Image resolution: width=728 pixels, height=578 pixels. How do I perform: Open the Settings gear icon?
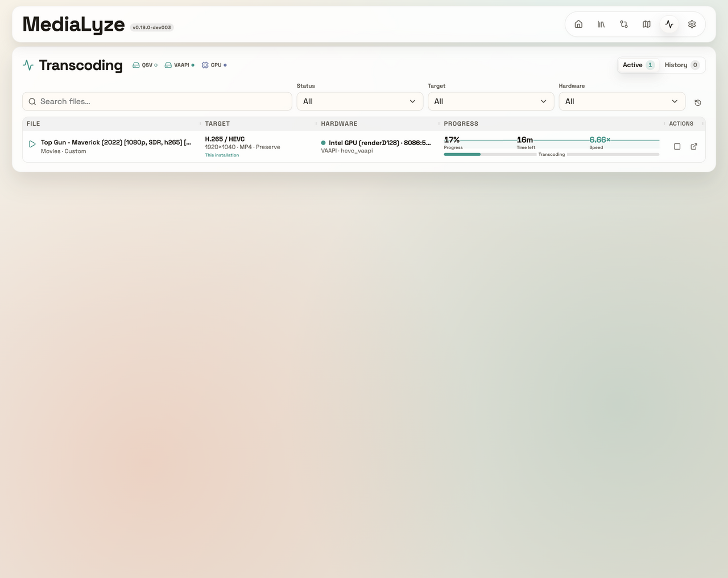coord(692,24)
